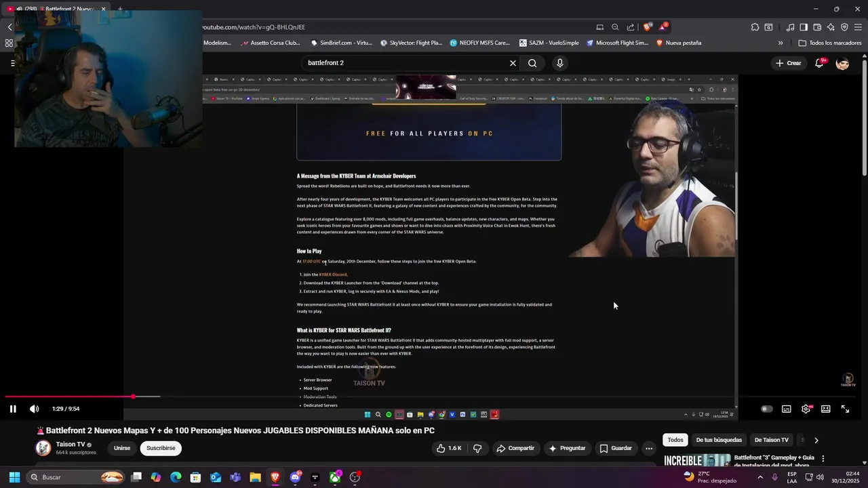Open the INCREIBLE recommended video thumbnail
The width and height of the screenshot is (868, 488).
697,460
